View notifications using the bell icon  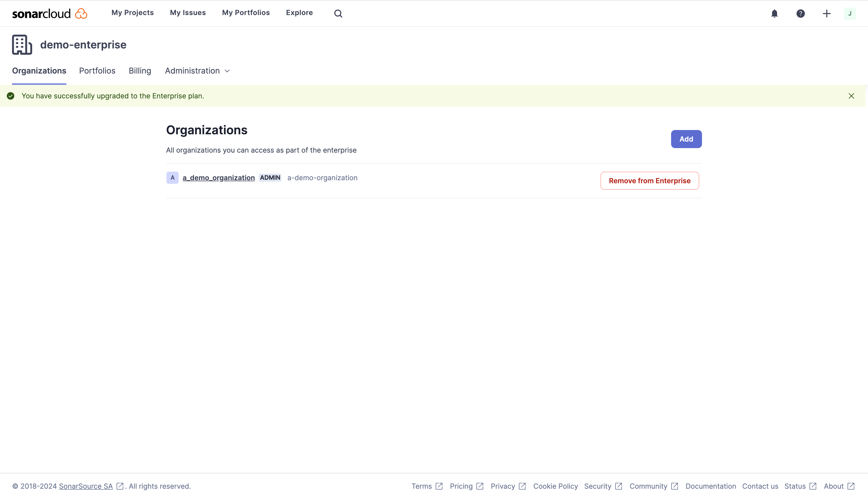[774, 13]
